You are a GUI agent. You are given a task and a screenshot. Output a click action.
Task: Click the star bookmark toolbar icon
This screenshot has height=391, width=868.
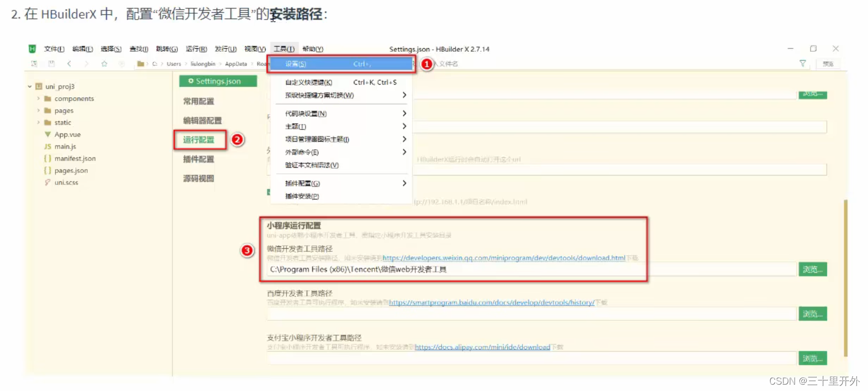[104, 63]
